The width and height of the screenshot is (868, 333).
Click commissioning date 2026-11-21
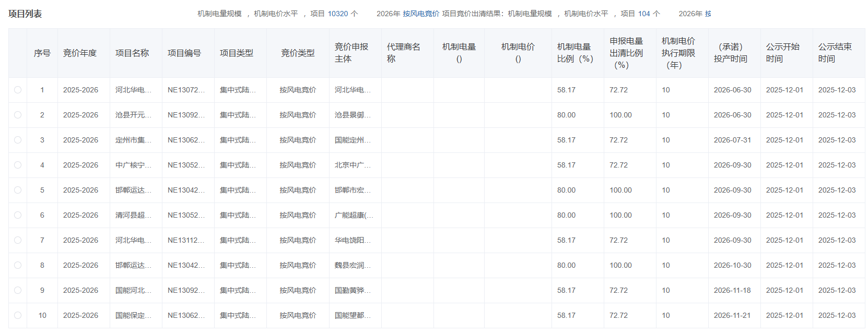tap(732, 315)
